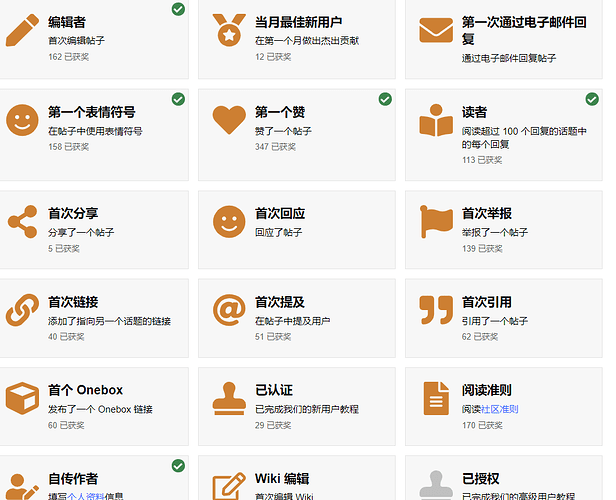Click the gray stamp icon for 已授权
This screenshot has width=616, height=500.
click(x=436, y=485)
